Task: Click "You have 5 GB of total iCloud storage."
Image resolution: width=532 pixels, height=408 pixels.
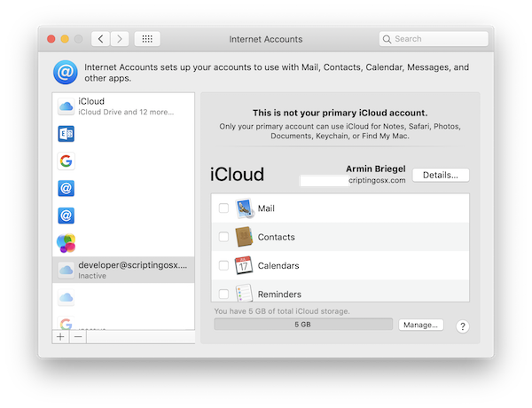Action: (x=282, y=311)
